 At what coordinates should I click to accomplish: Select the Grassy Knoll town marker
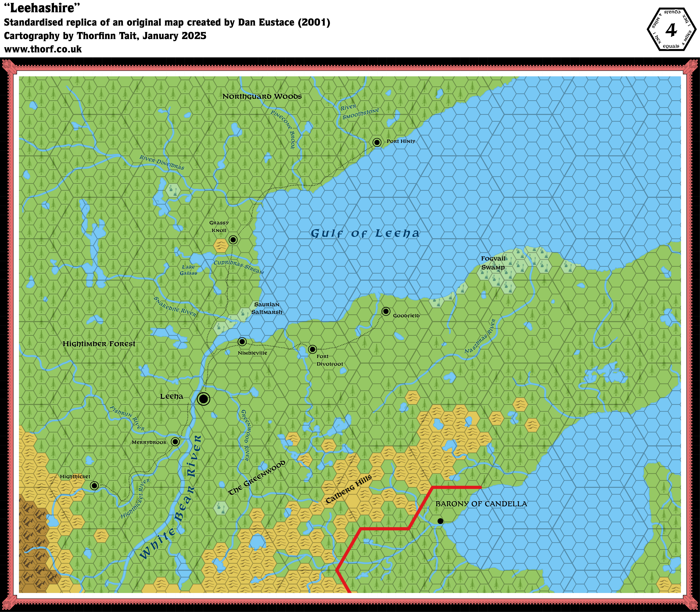point(233,240)
